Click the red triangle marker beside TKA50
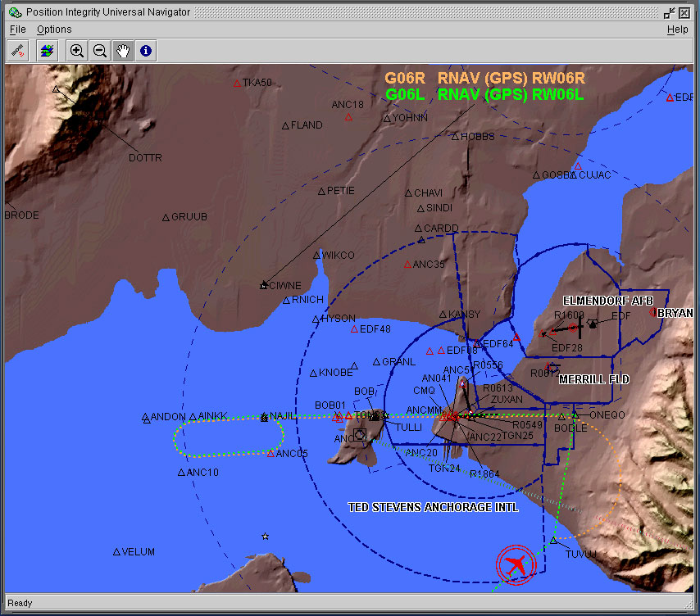The height and width of the screenshot is (616, 700). coord(237,83)
